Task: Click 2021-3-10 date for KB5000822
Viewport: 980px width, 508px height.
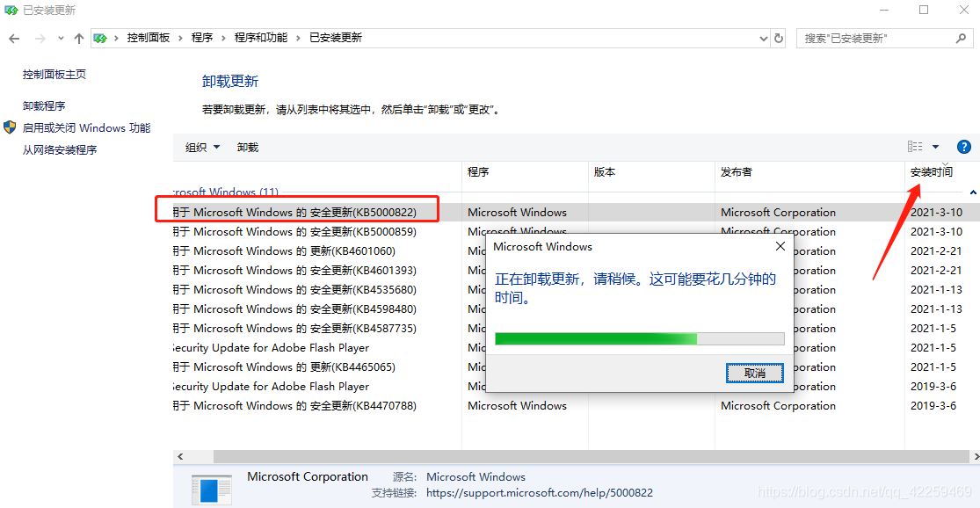Action: (x=936, y=213)
